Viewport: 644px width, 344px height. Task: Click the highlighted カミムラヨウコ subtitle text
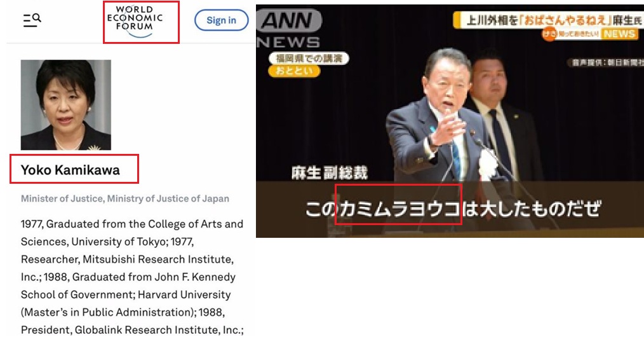(398, 209)
